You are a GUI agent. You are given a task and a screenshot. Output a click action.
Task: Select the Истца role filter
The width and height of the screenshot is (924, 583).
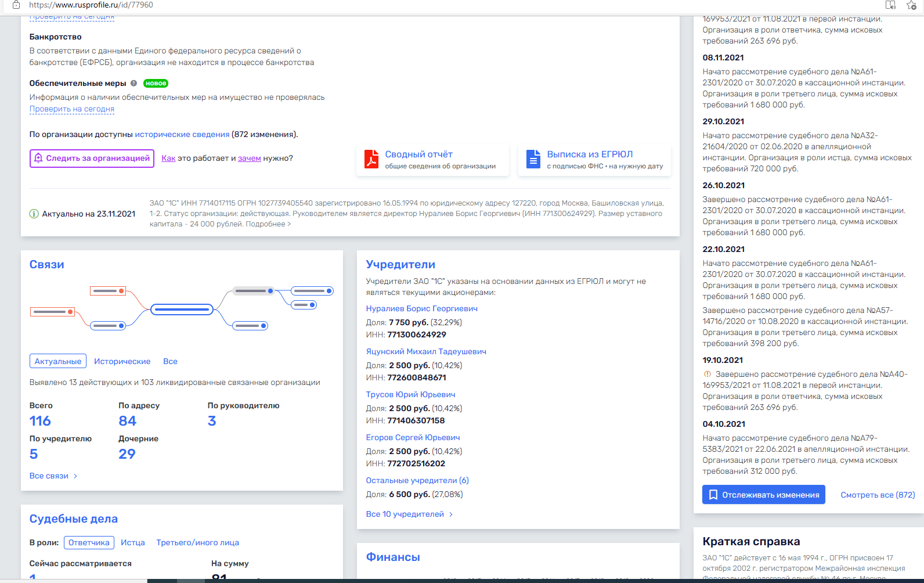pos(133,542)
